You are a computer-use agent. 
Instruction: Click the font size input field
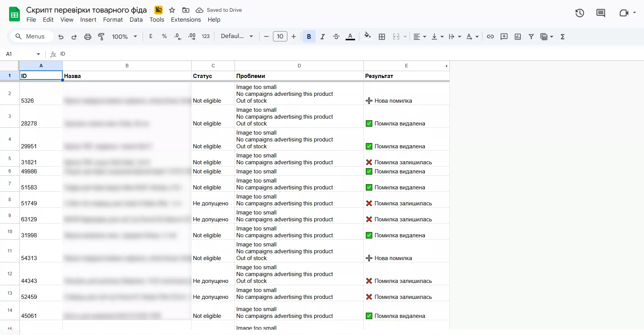(x=280, y=37)
